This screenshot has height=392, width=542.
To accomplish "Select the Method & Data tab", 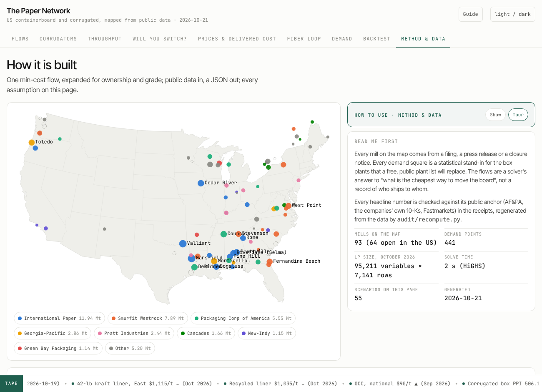I will [x=423, y=39].
